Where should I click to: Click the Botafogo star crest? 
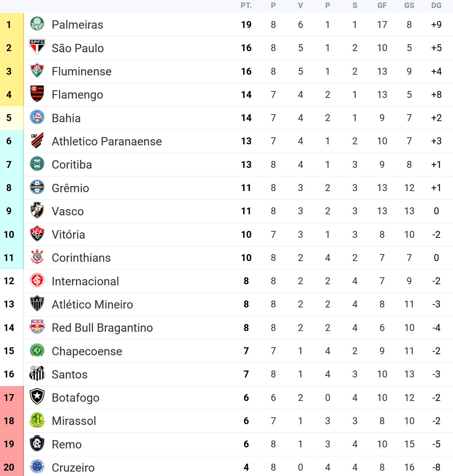coord(37,397)
